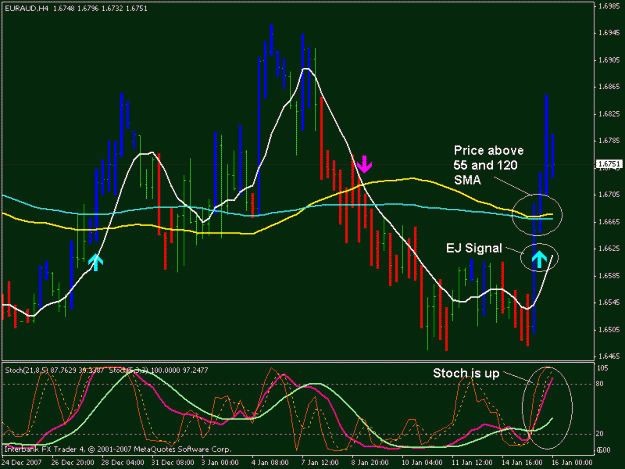Click price axis level 1.6665
This screenshot has width=625, height=469.
click(x=609, y=221)
